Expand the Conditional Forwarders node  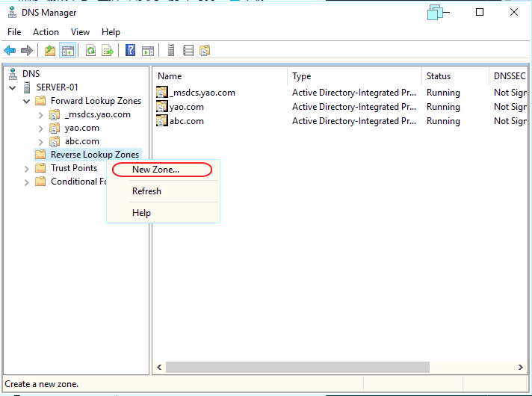[26, 182]
